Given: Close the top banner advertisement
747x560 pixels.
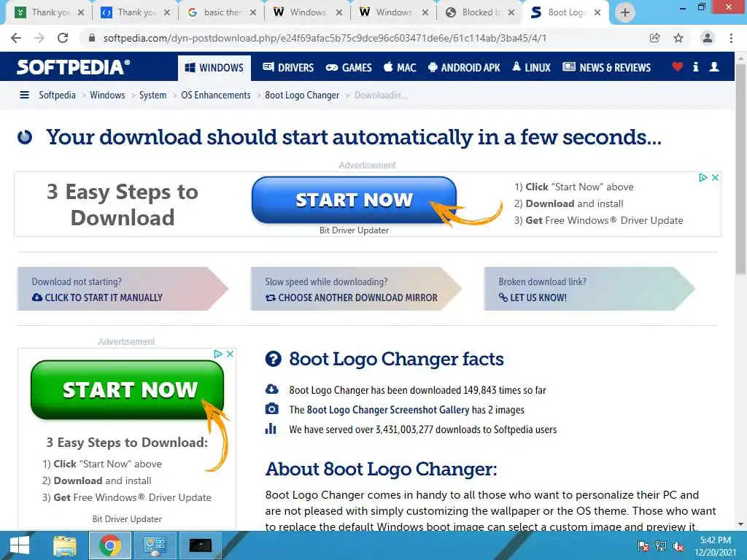Looking at the screenshot, I should tap(715, 178).
